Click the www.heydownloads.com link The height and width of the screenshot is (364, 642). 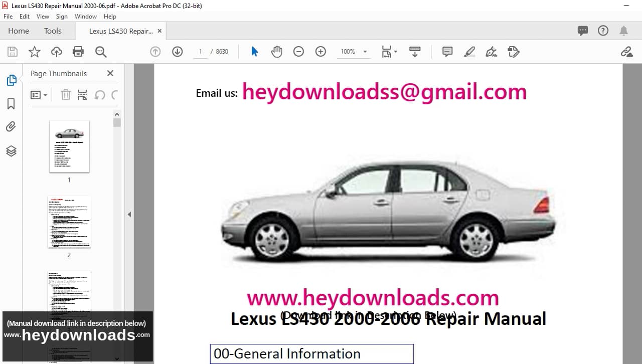pos(373,298)
